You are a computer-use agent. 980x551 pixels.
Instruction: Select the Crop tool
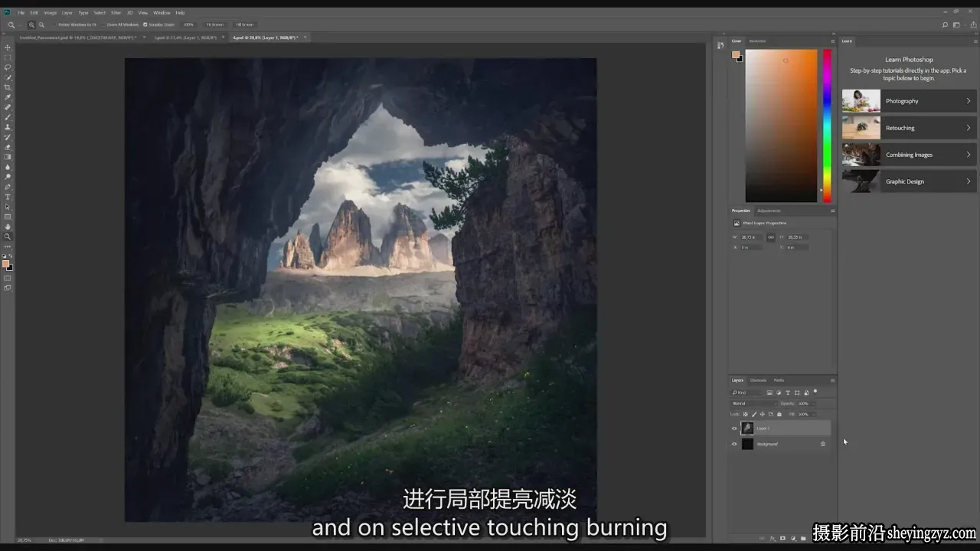click(8, 87)
